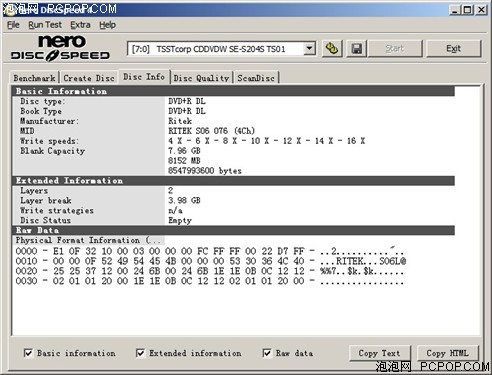The width and height of the screenshot is (492, 375).
Task: Click raw data row 0020
Action: [210, 271]
